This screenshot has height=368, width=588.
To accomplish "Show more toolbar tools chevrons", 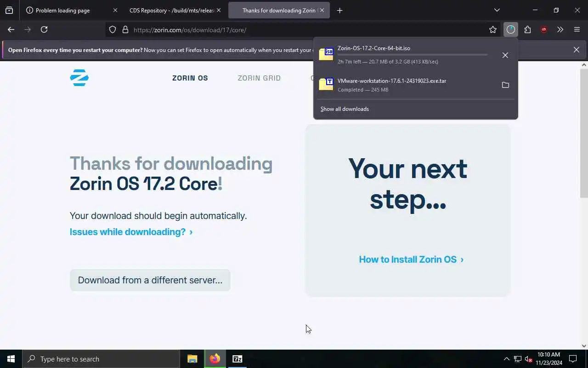I will [560, 30].
